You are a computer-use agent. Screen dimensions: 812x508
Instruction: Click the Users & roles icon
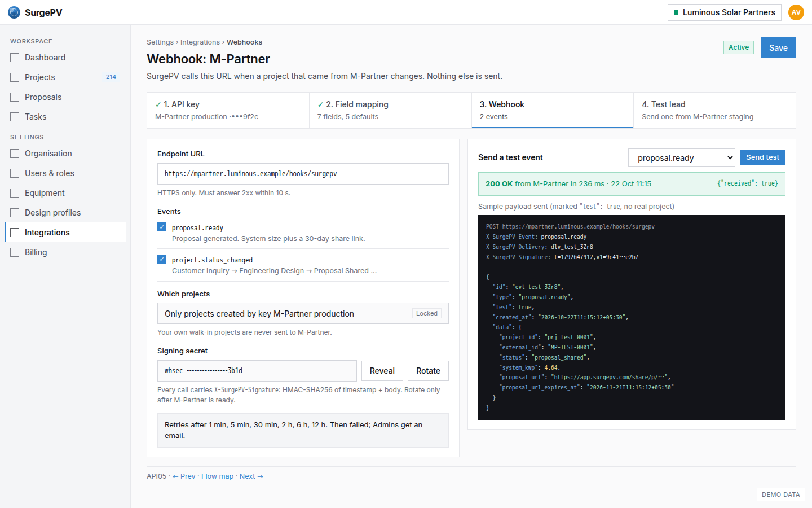[x=15, y=173]
